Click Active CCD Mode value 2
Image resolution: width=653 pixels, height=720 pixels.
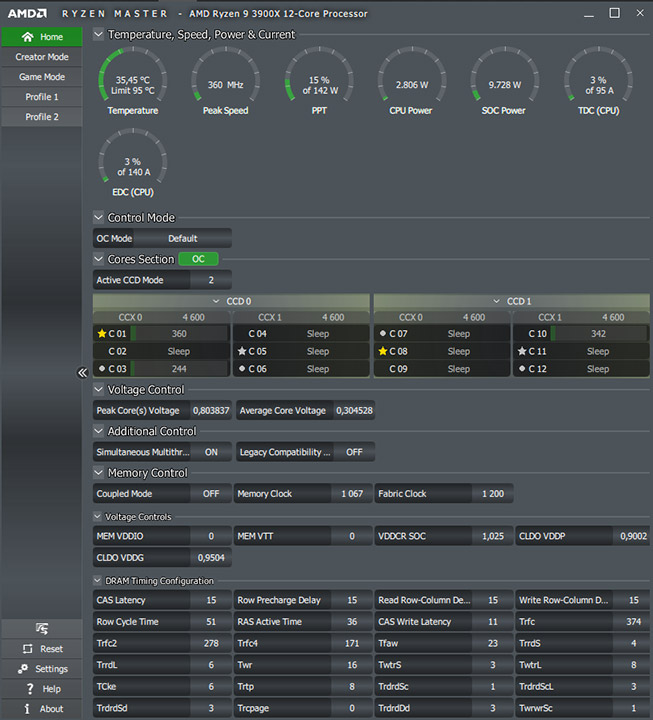211,280
